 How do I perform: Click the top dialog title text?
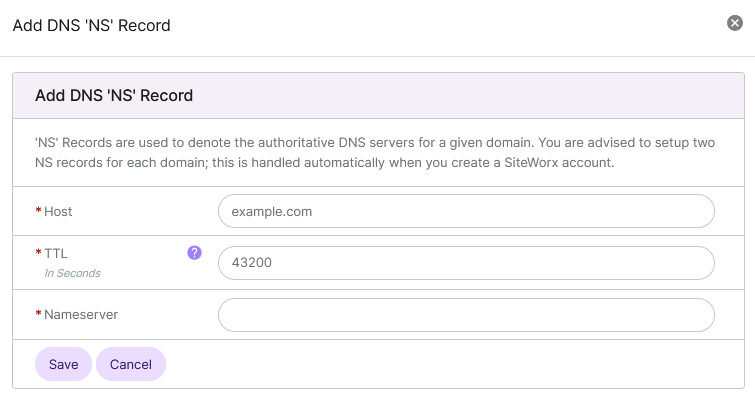[x=91, y=25]
